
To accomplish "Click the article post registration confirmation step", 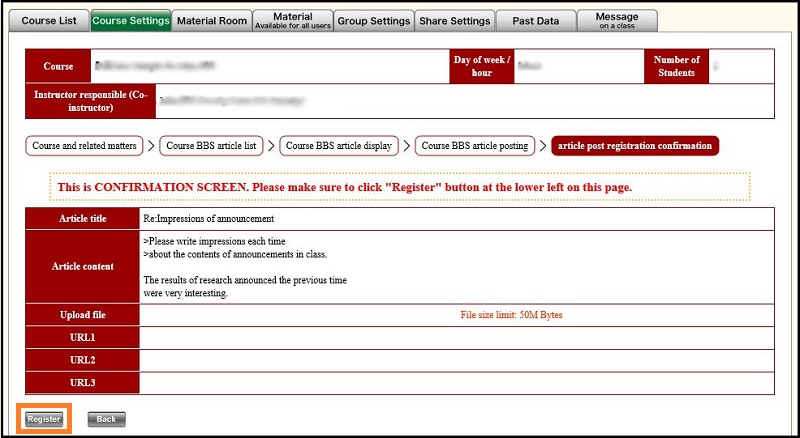I will click(635, 146).
